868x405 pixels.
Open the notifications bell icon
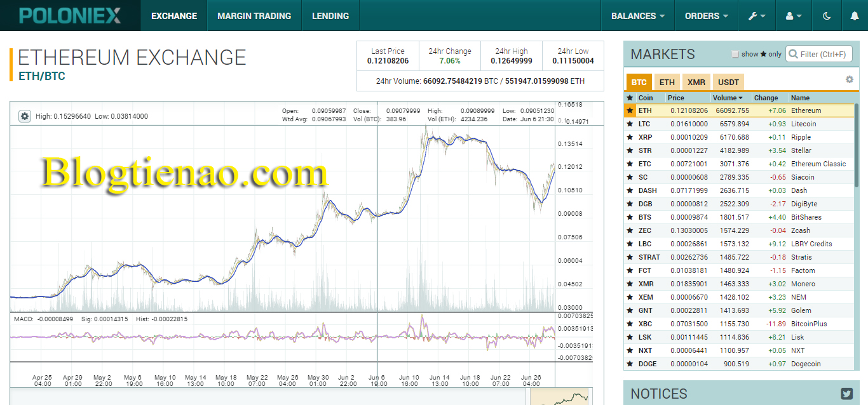[x=854, y=16]
